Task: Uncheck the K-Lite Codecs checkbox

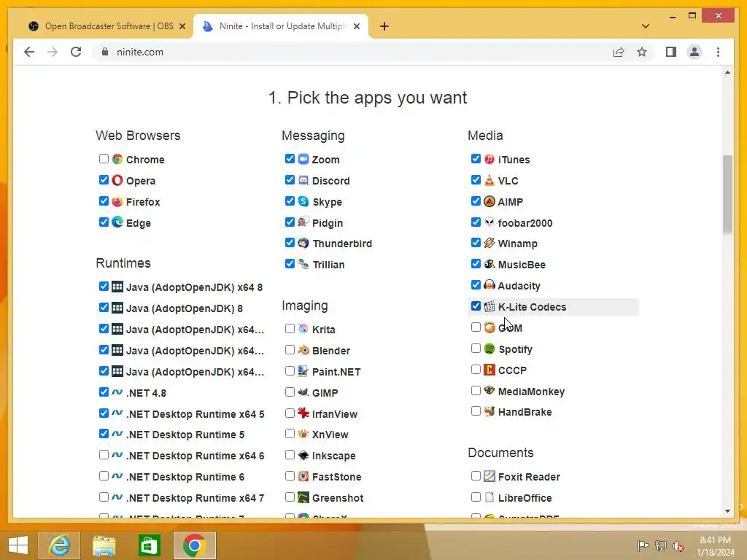Action: click(476, 306)
